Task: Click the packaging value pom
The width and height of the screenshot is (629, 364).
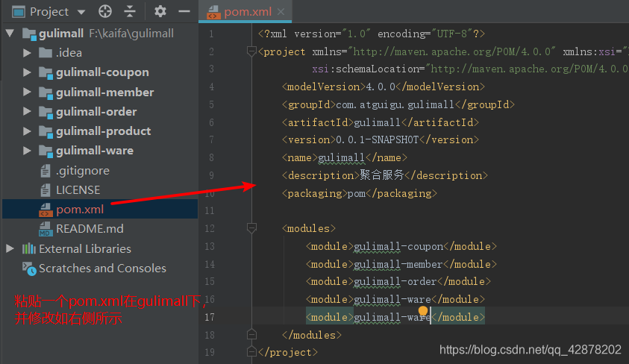Action: [356, 194]
